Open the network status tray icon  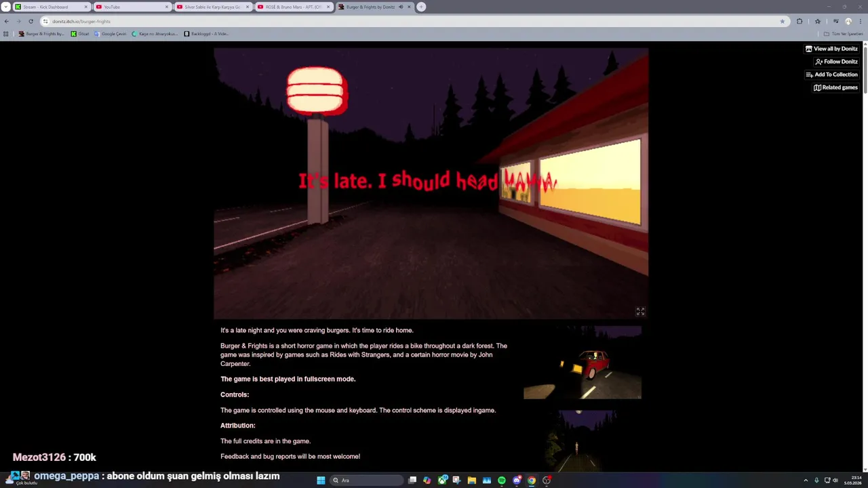click(x=827, y=481)
